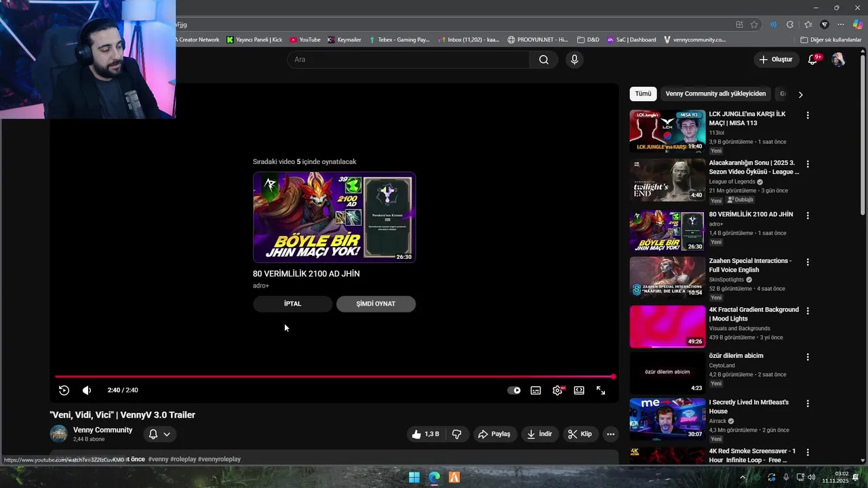This screenshot has height=488, width=868.
Task: Open menu for Zaahen Special Interactions video
Action: coord(807,262)
